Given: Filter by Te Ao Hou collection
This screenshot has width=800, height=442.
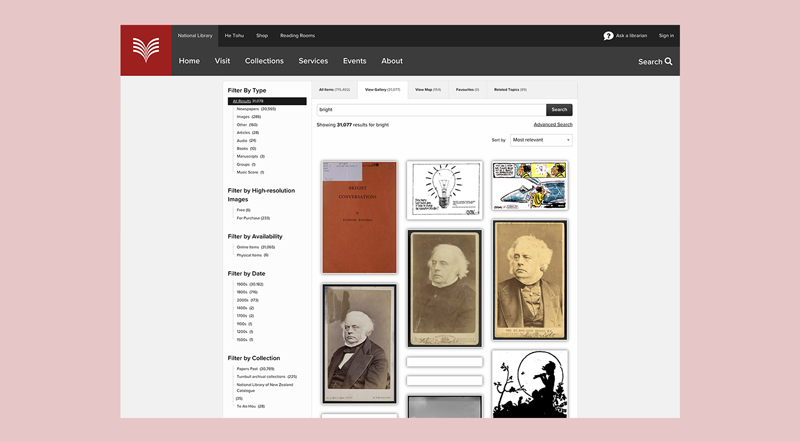Looking at the screenshot, I should (x=251, y=407).
